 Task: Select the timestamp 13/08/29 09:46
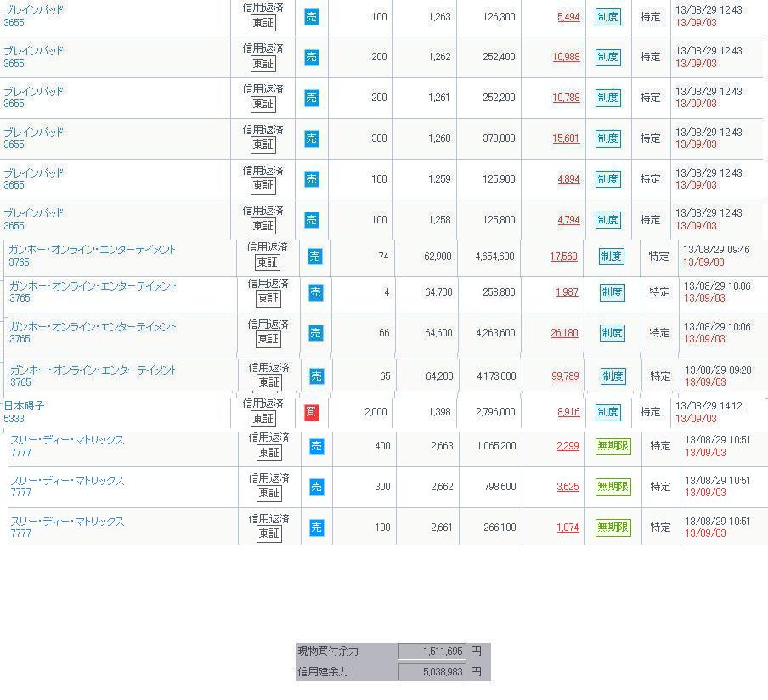(x=716, y=250)
